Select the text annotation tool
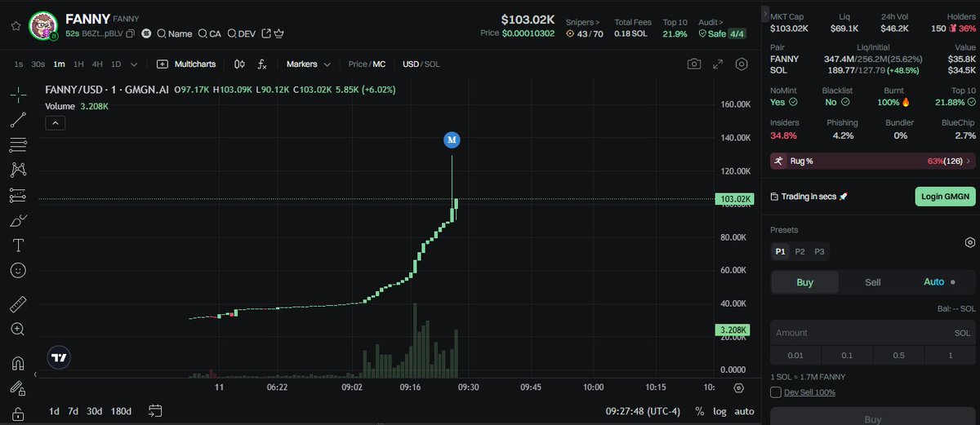This screenshot has width=980, height=425. (18, 245)
